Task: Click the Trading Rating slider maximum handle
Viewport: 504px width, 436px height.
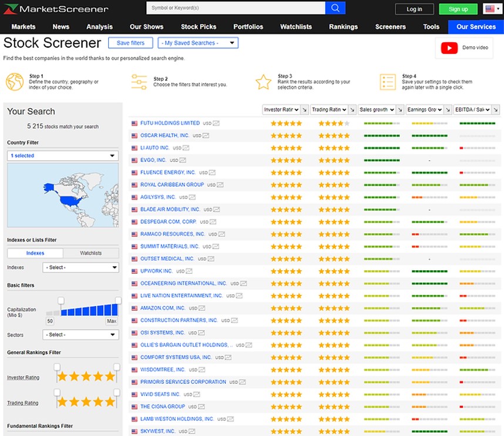Action: point(117,393)
